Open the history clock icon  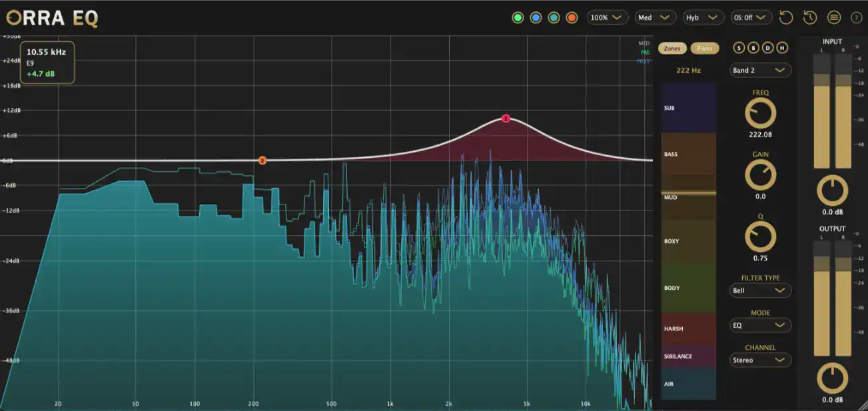pyautogui.click(x=810, y=17)
